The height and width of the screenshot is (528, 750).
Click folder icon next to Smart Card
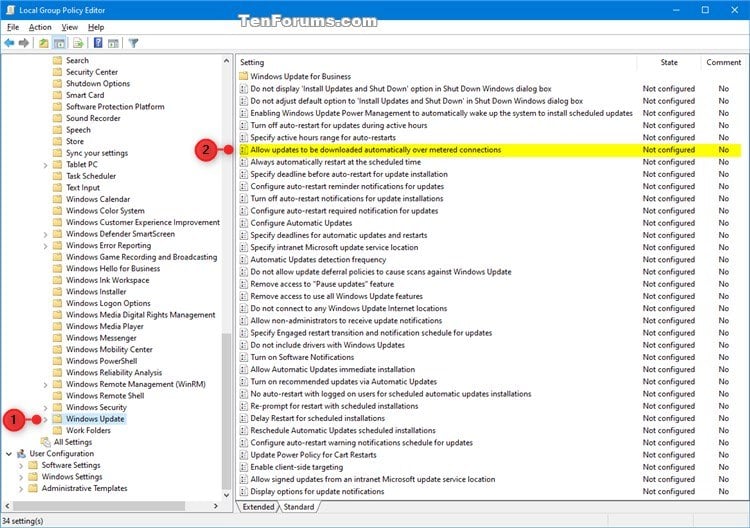point(57,95)
